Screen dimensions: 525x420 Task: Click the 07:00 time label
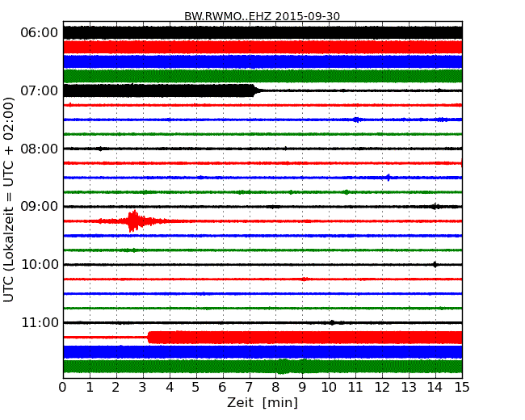click(x=40, y=90)
